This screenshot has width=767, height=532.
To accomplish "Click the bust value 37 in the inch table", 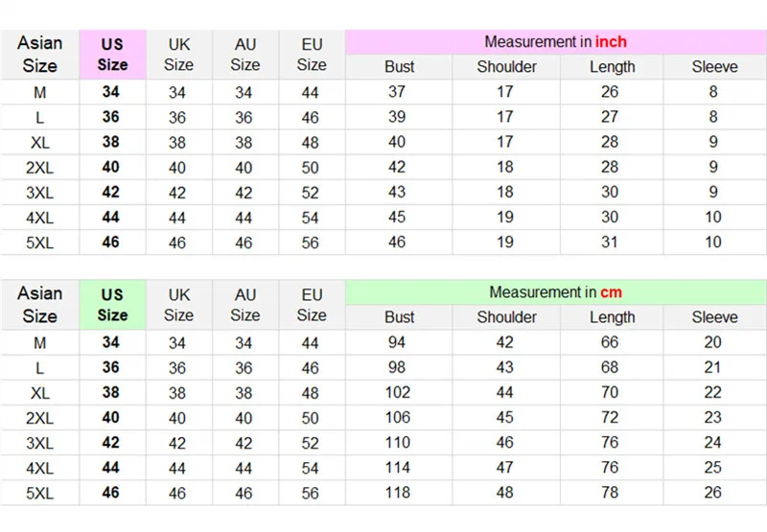I will (x=397, y=92).
